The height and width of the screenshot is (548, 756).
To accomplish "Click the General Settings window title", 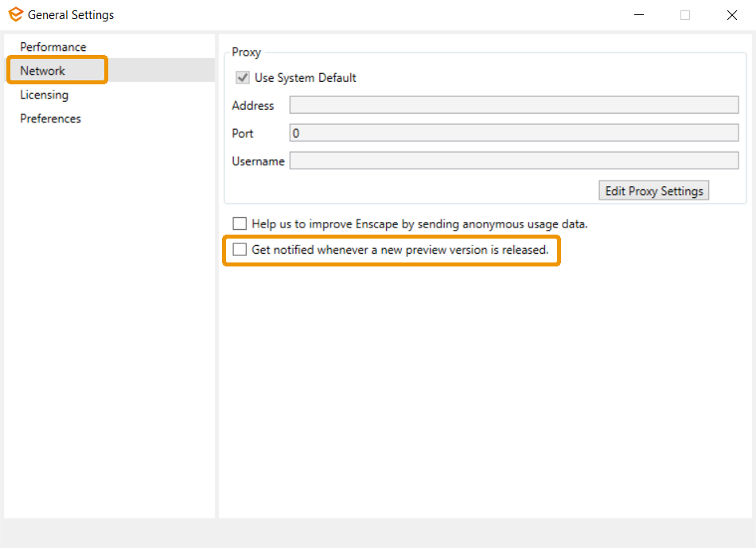I will pos(71,15).
